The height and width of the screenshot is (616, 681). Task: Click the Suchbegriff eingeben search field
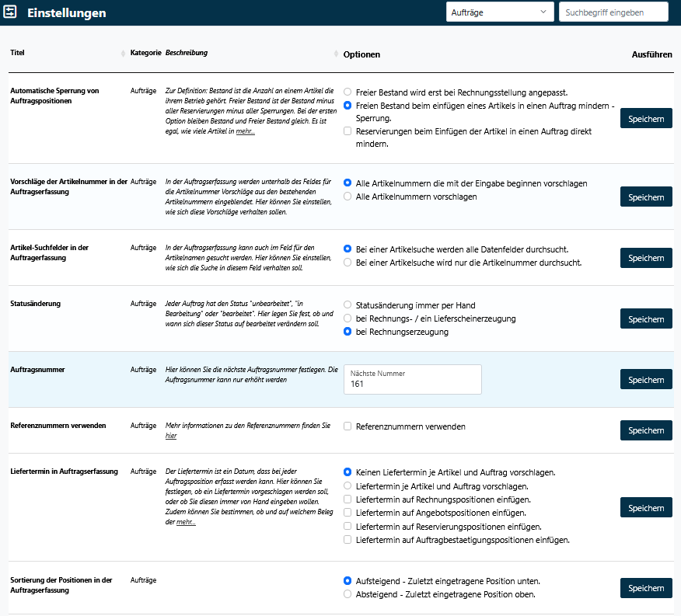point(613,12)
